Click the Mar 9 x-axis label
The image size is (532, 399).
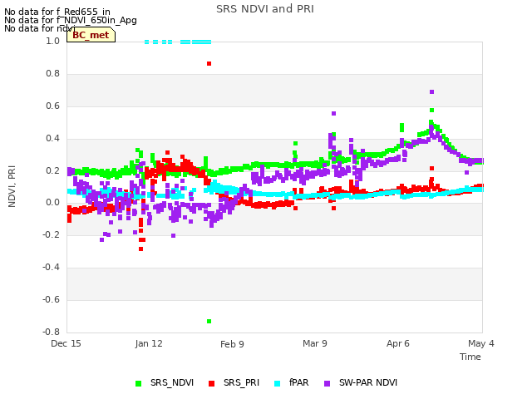(315, 343)
